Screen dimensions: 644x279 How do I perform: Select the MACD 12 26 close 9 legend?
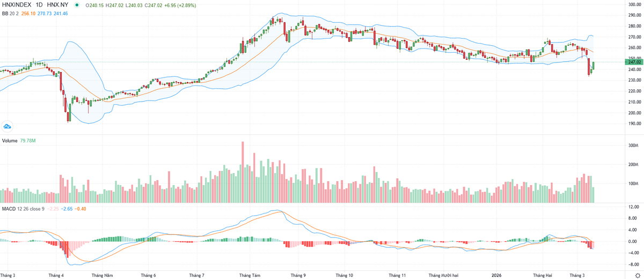(x=22, y=208)
